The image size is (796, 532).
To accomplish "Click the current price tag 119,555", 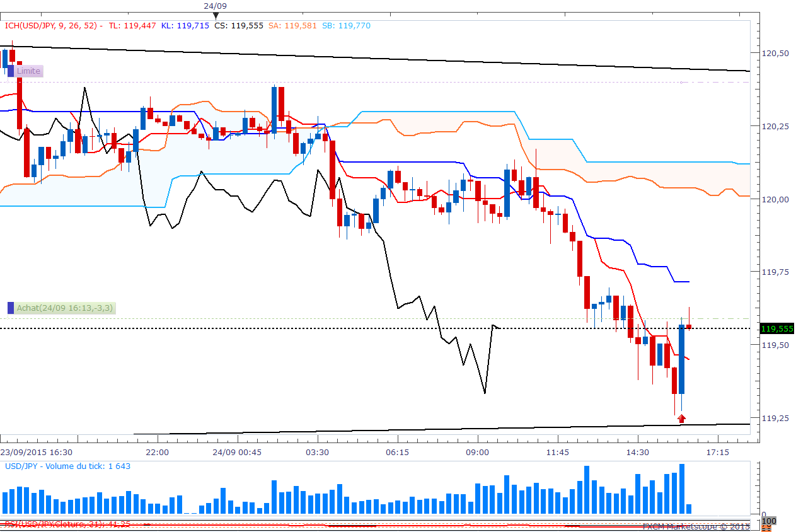I will point(777,328).
